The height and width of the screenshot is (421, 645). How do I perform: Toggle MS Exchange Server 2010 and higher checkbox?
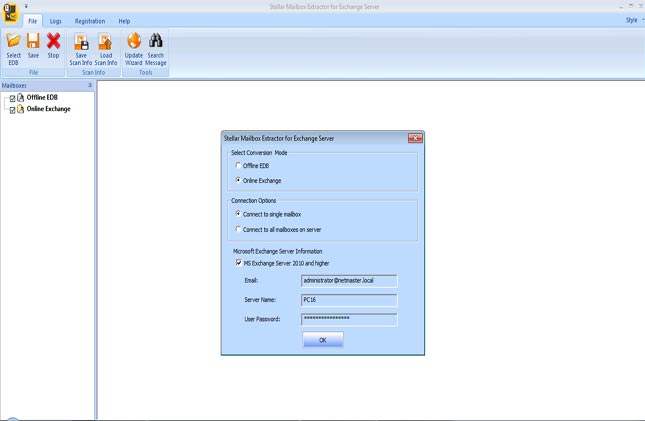coord(239,263)
